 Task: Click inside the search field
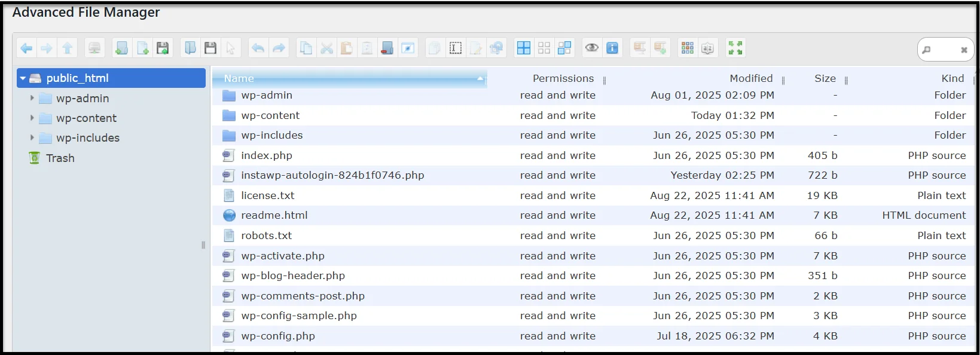(x=945, y=50)
